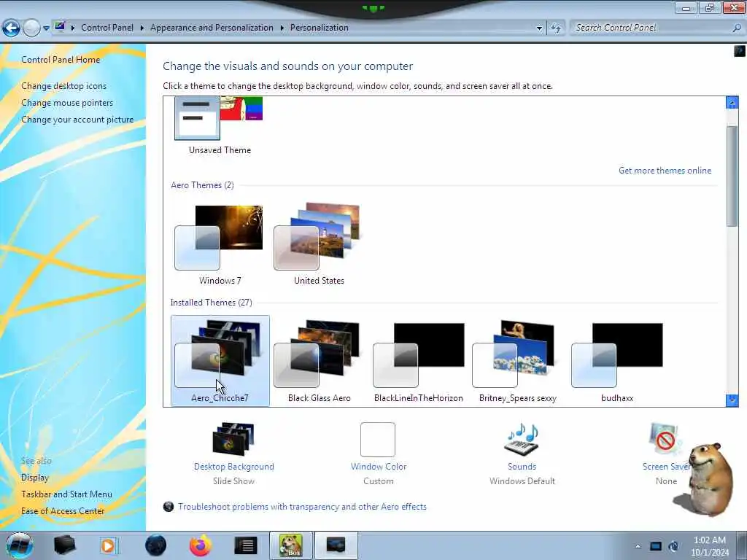Click scroll up arrow of themes list

coord(732,102)
